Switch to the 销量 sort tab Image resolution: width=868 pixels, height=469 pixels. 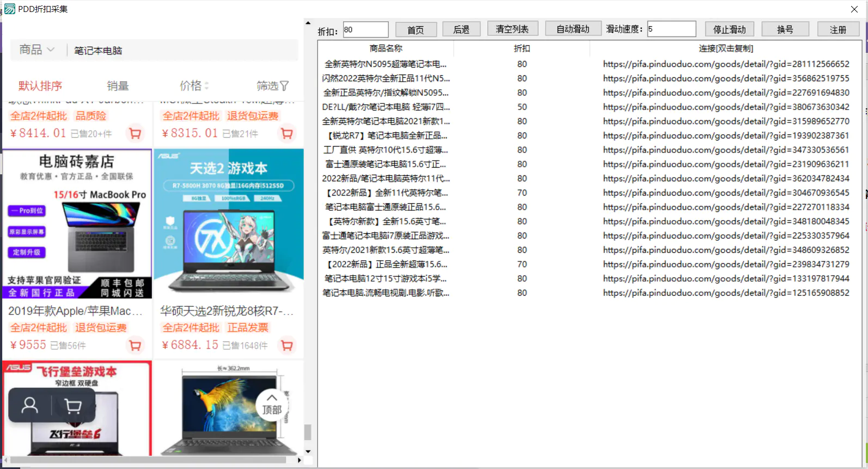118,86
